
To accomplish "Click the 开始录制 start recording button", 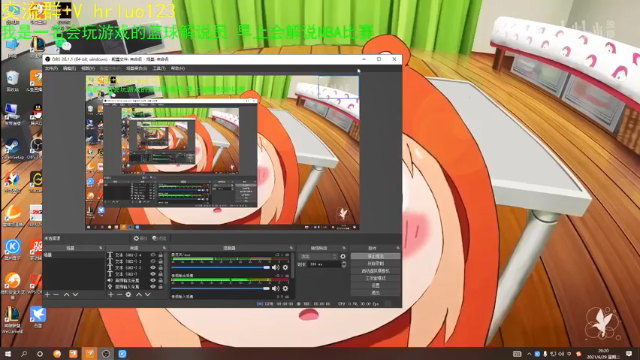I will click(376, 263).
